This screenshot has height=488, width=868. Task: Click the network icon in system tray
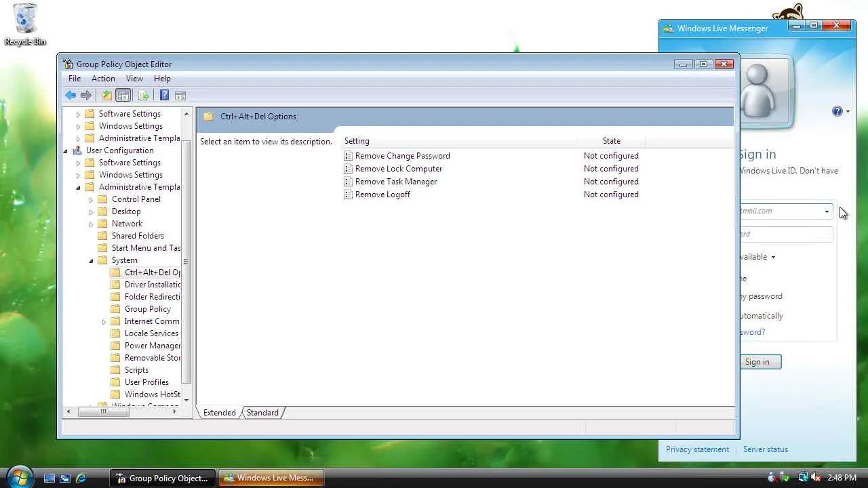pos(803,478)
